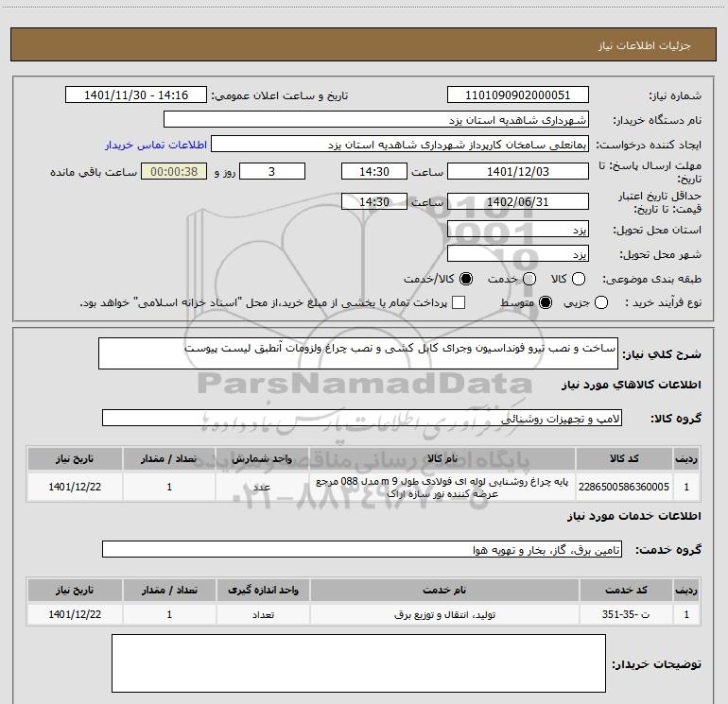The image size is (728, 704).
Task: Click the buyer organization name field
Action: [376, 120]
